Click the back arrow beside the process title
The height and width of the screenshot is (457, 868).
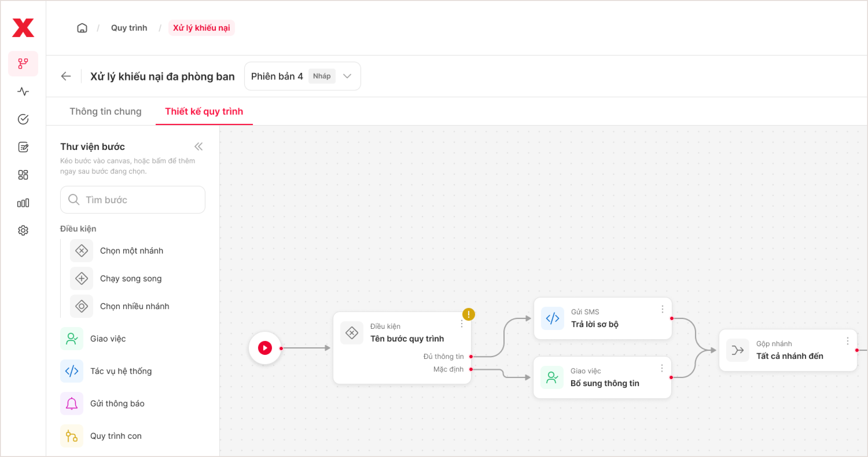tap(66, 76)
